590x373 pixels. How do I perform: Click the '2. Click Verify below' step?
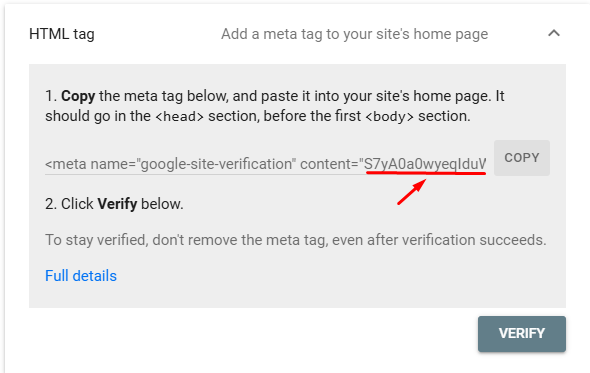click(x=114, y=204)
